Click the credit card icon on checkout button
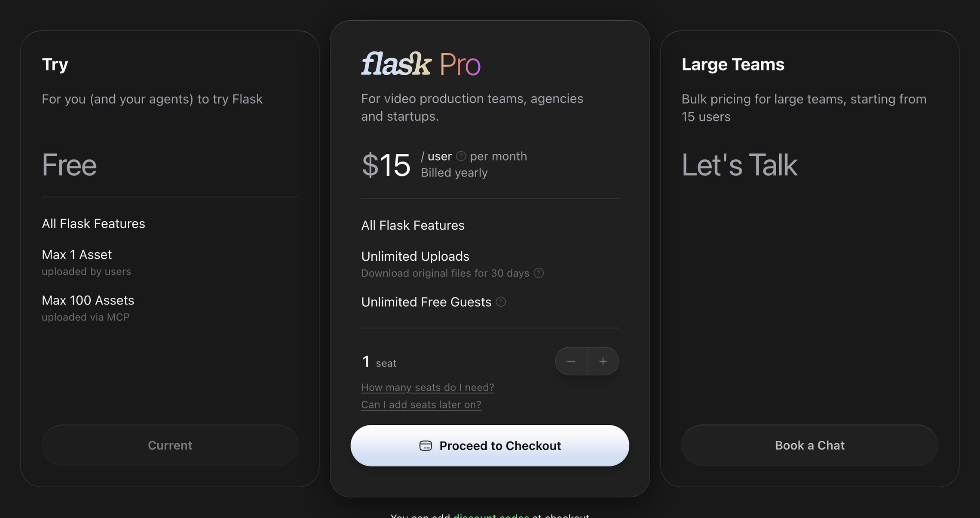The image size is (980, 518). [426, 446]
